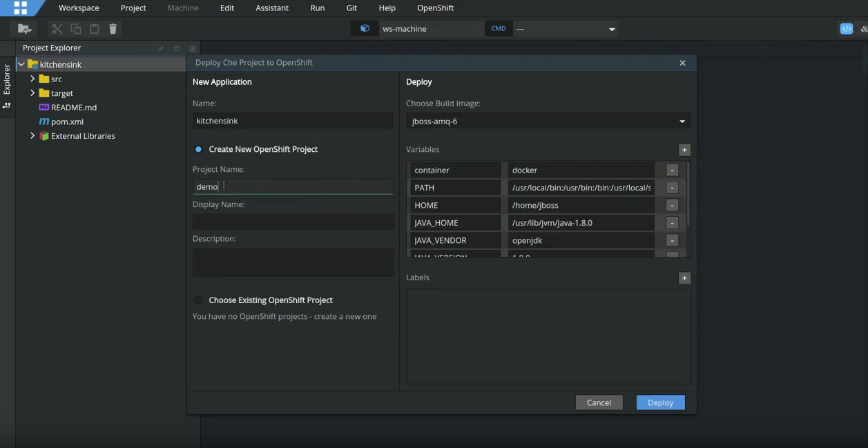Click the PATH variable value field
The height and width of the screenshot is (448, 868).
tap(581, 188)
